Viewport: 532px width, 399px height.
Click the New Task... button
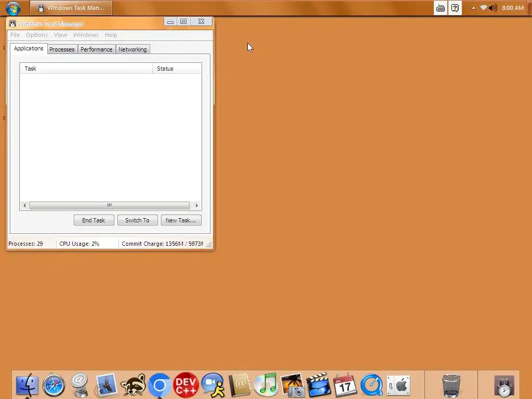pos(181,220)
